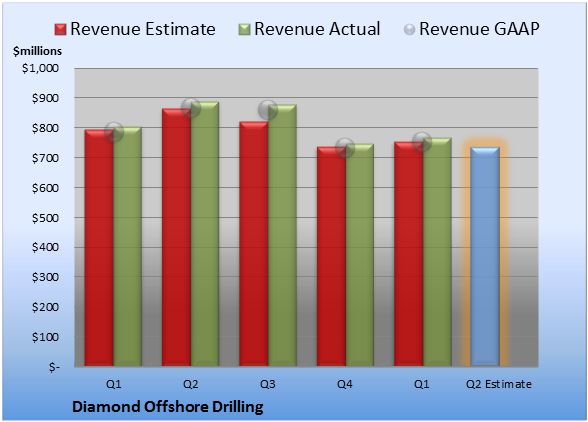Select the green actual bar above Q4
The image size is (588, 422).
[x=360, y=255]
